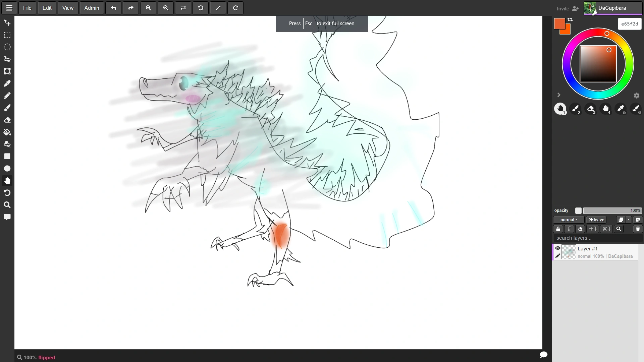Choose the Ellipse shape tool
Screen dimensions: 644x362
7,168
